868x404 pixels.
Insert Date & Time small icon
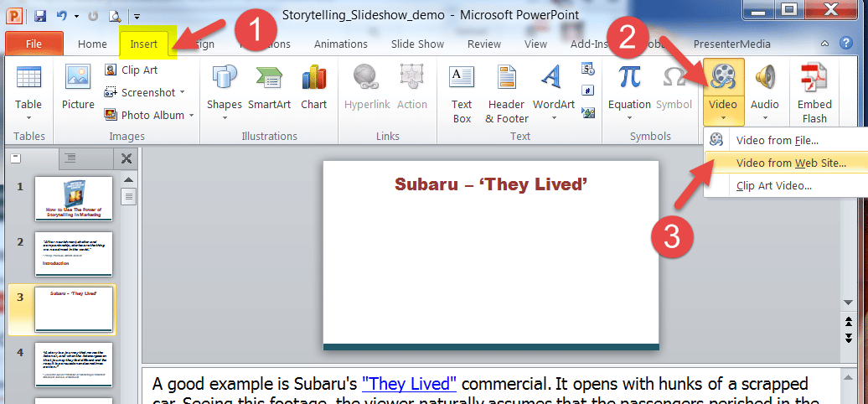588,70
